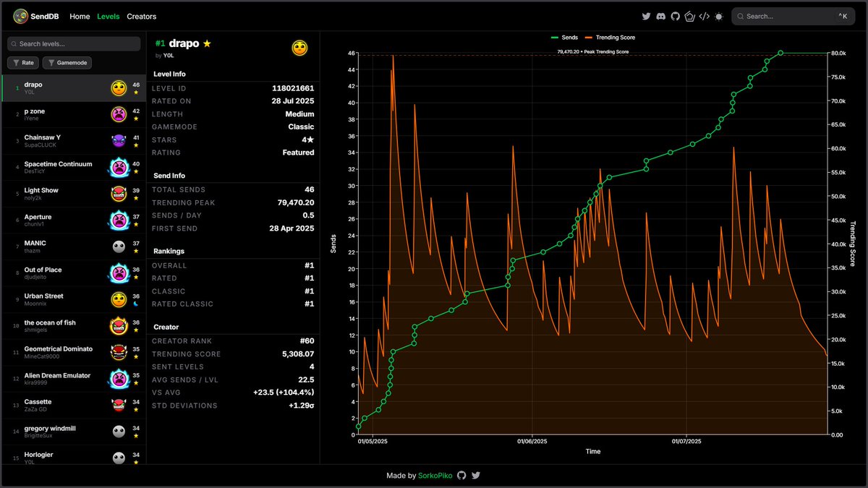Click the Out of Place demon face icon
Image resolution: width=868 pixels, height=488 pixels.
coord(119,273)
